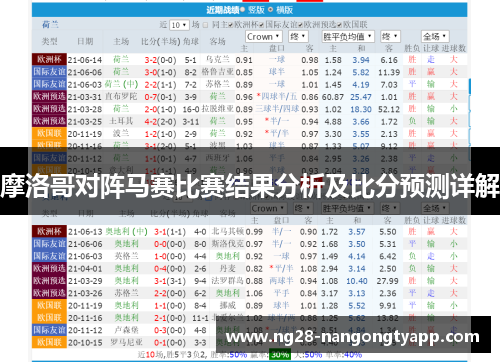This screenshot has height=362, width=500.
Task: Click the 荷兰 team title above the top table
Action: pos(50,25)
